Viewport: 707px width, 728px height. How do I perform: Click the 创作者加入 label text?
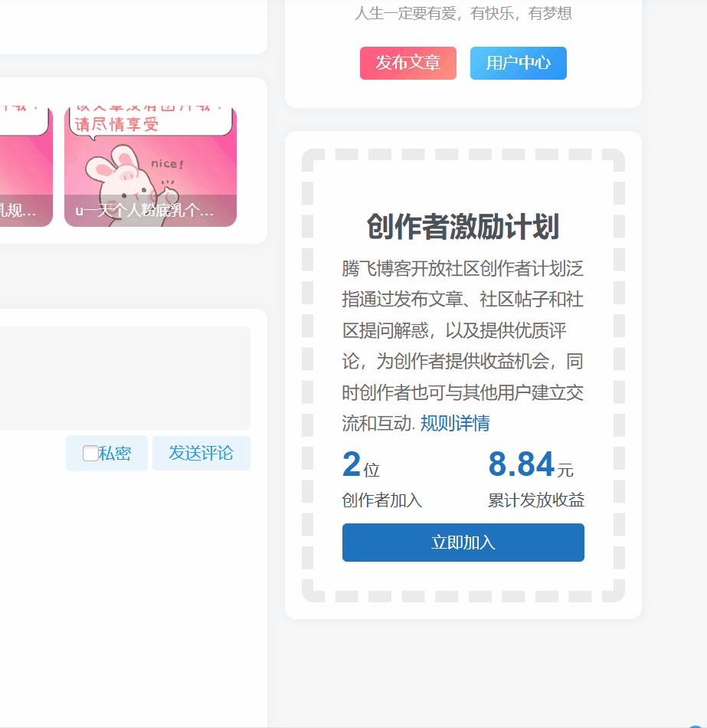click(382, 500)
